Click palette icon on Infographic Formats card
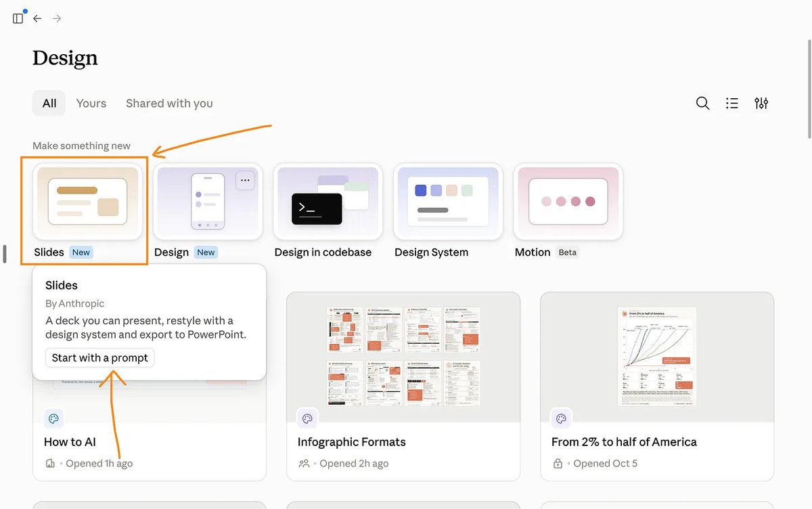 [307, 418]
